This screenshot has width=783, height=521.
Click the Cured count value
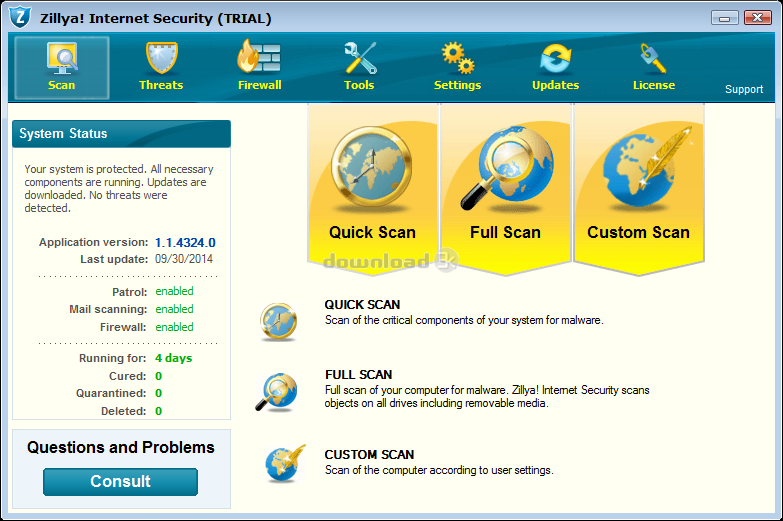[158, 376]
